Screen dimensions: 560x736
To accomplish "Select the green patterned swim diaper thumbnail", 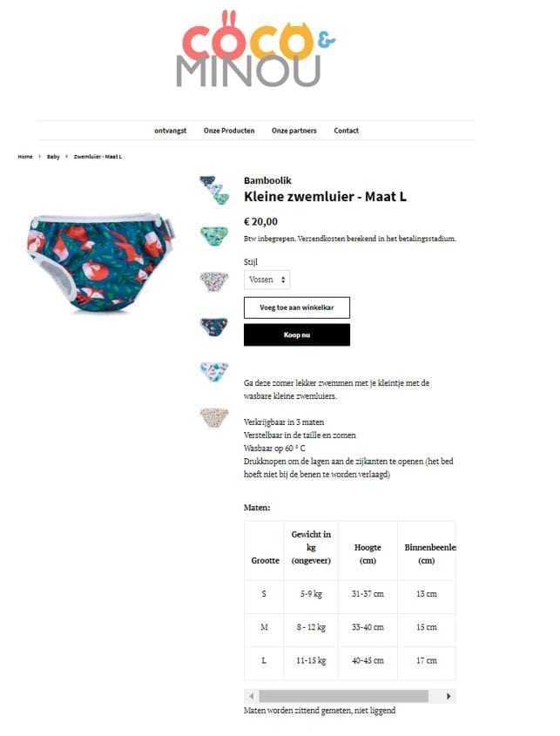I will [214, 236].
